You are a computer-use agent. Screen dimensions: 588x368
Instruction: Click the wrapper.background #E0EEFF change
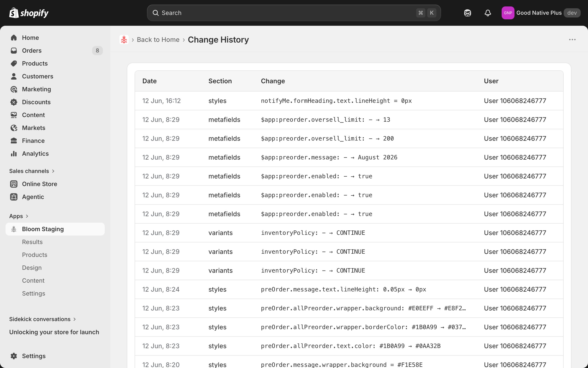[x=364, y=308]
